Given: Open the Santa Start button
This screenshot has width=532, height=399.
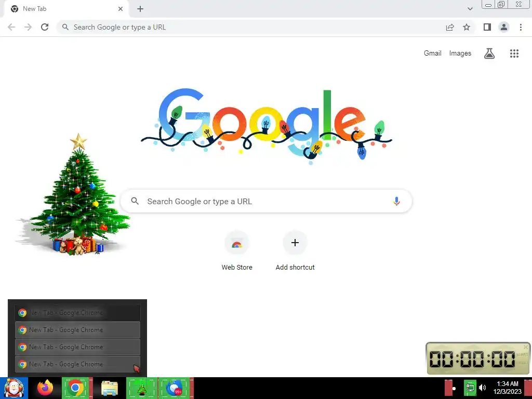Looking at the screenshot, I should click(x=14, y=388).
